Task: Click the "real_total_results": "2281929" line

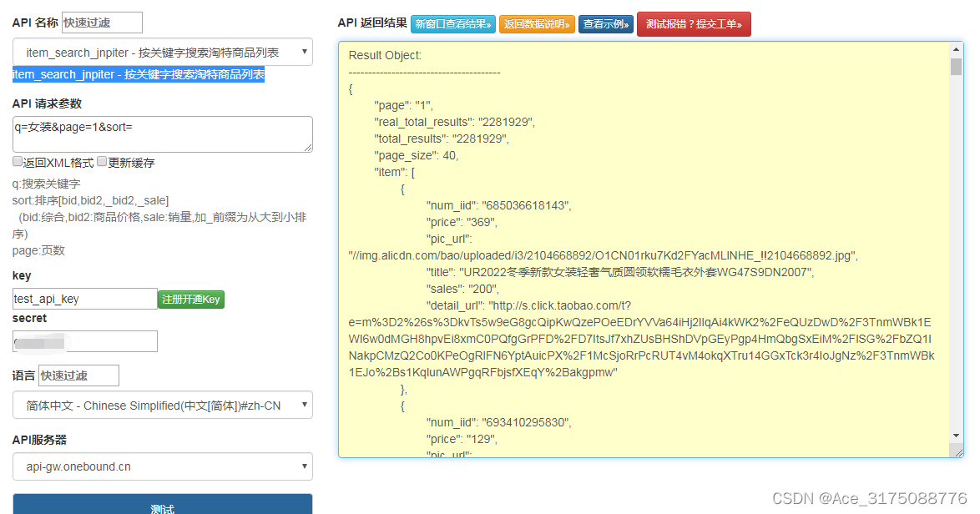Action: tap(454, 122)
